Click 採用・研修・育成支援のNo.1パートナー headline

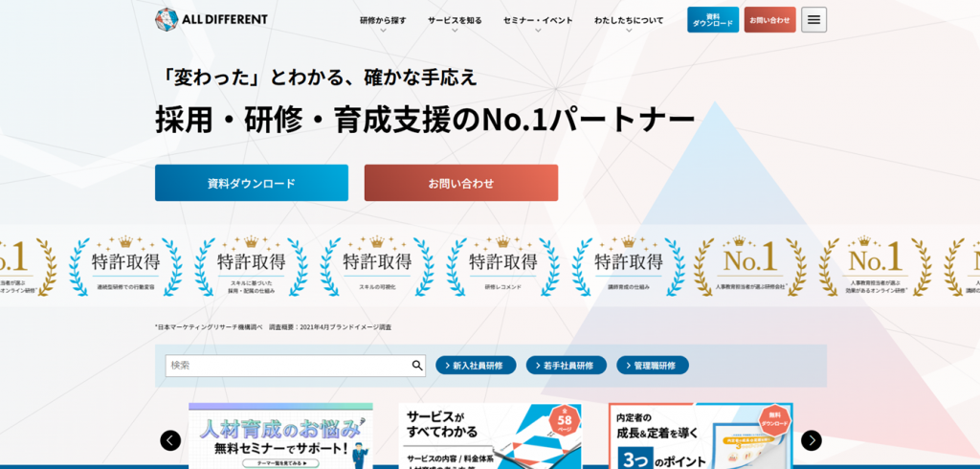click(425, 121)
